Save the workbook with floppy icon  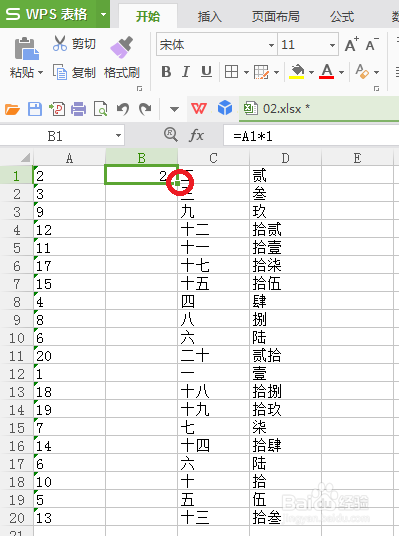tap(35, 109)
